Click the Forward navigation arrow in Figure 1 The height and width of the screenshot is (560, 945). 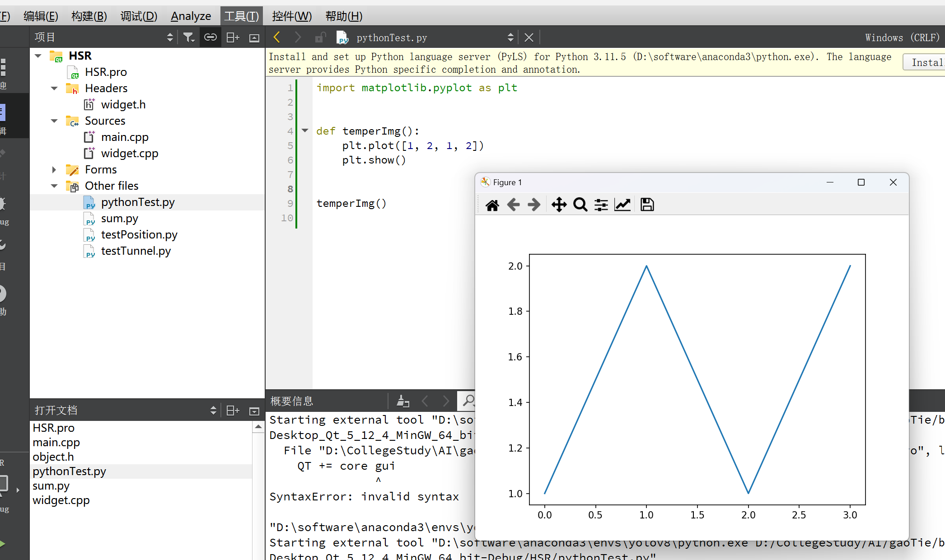click(x=533, y=205)
